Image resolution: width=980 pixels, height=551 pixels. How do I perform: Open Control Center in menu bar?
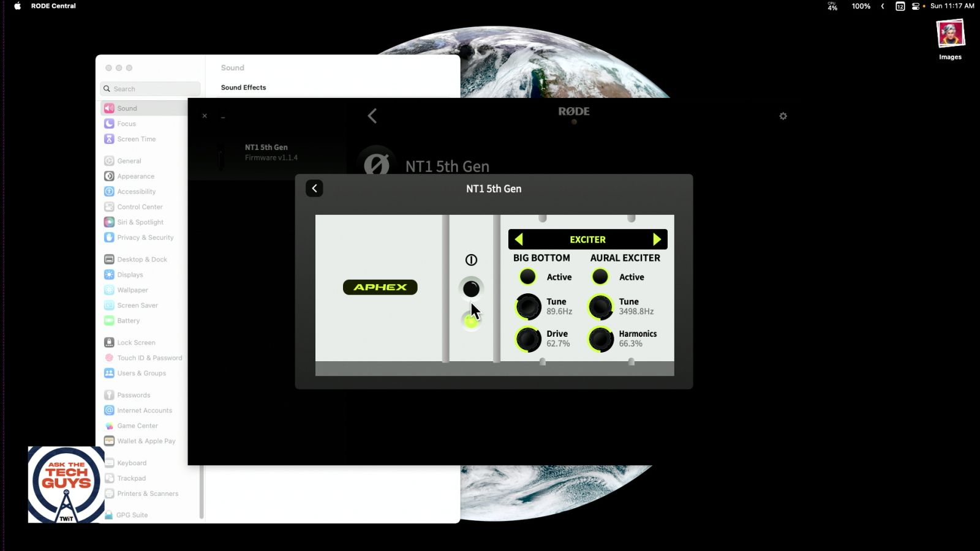(915, 6)
